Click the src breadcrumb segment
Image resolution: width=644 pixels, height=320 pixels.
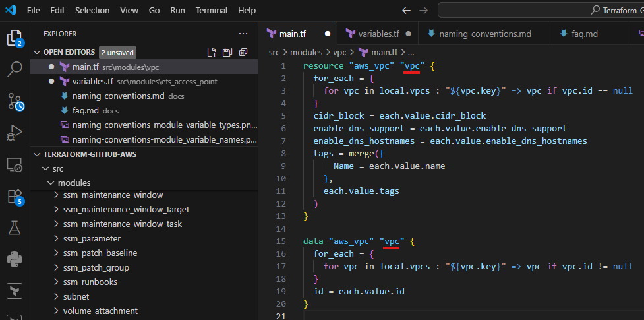274,52
